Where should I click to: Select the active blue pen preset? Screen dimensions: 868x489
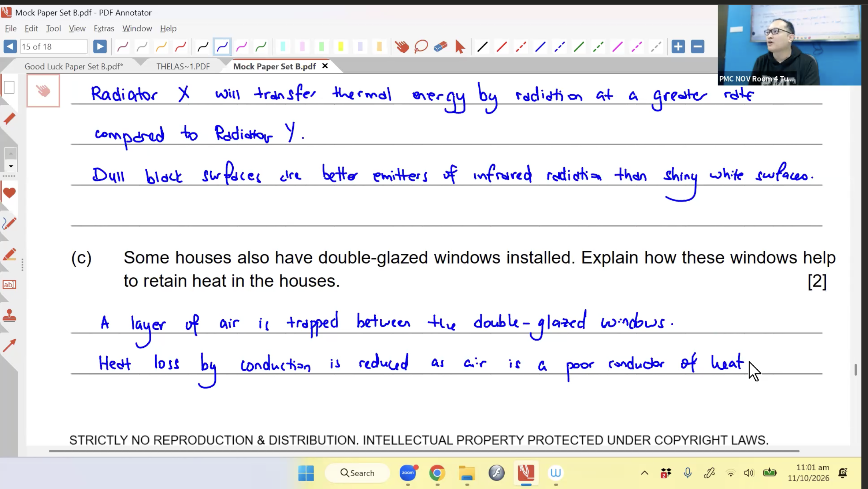(222, 46)
